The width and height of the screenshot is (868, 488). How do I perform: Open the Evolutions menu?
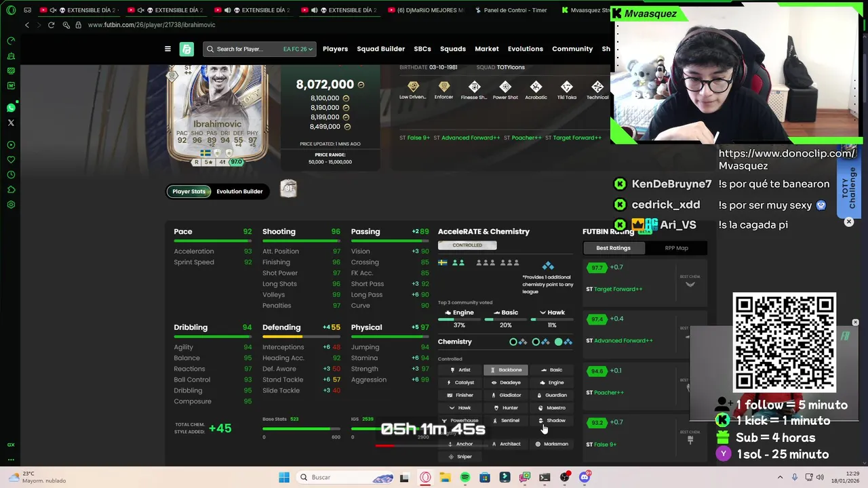coord(526,49)
